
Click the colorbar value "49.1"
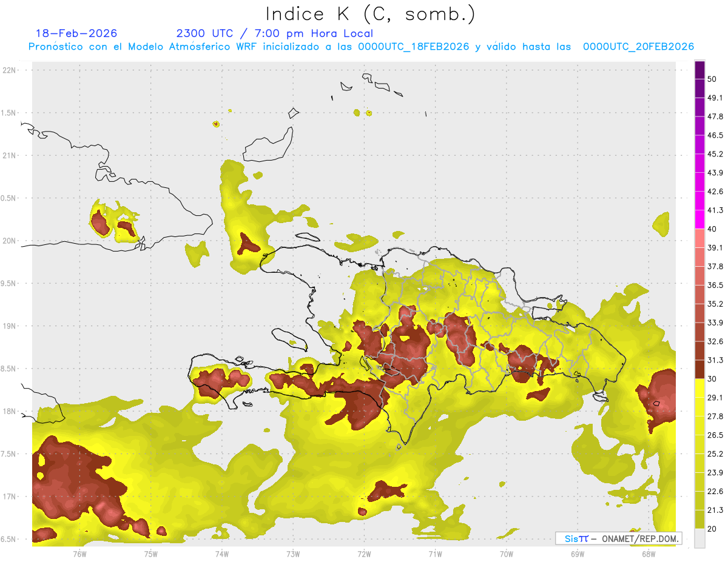[x=715, y=98]
